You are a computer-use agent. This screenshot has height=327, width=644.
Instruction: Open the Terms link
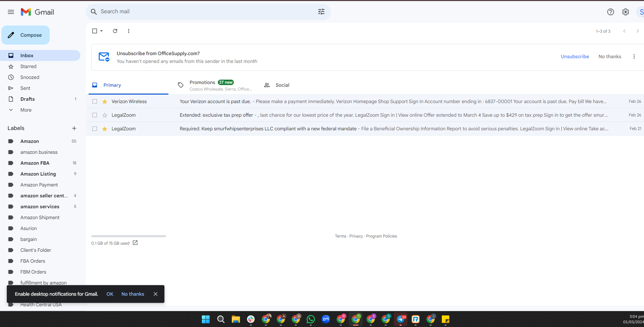pos(340,236)
